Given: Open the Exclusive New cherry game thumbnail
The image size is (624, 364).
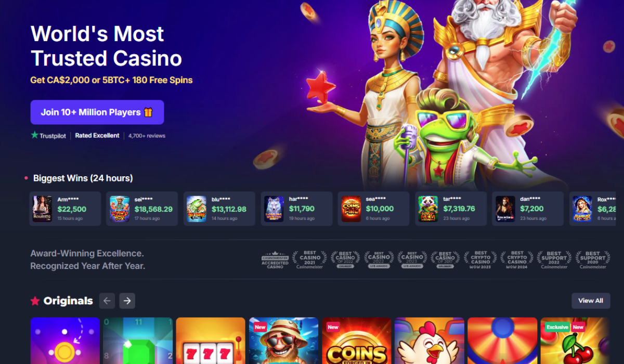Looking at the screenshot, I should (x=575, y=341).
